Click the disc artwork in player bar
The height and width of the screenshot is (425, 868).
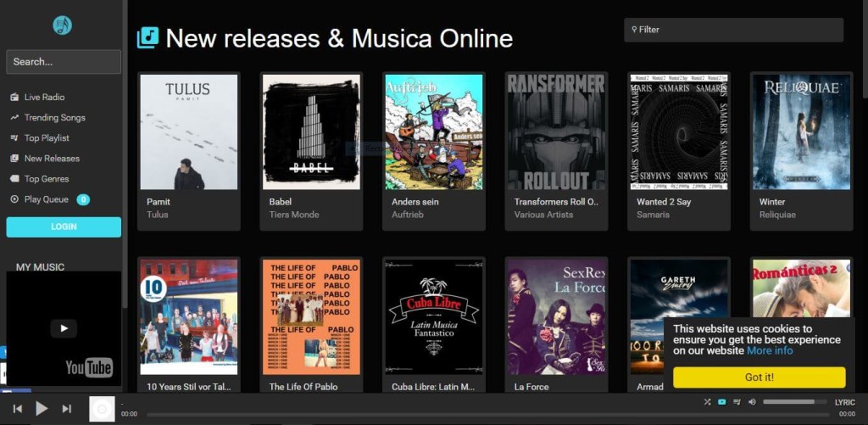point(102,409)
